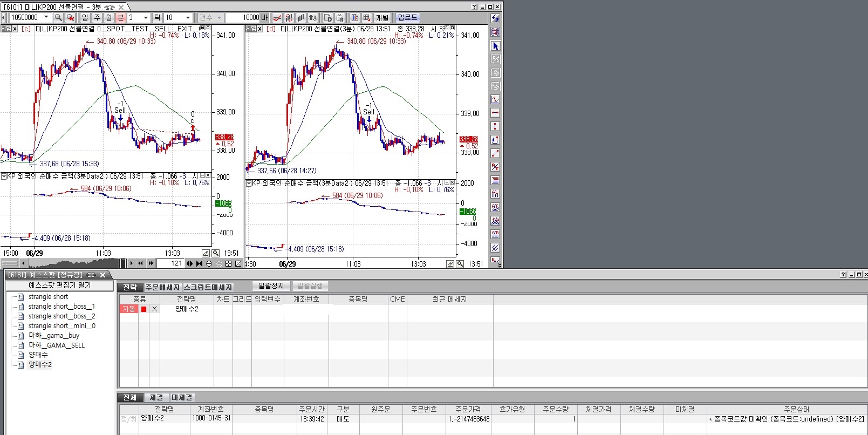Click the top icon in right drawing toolbar
This screenshot has width=868, height=435.
tap(495, 18)
